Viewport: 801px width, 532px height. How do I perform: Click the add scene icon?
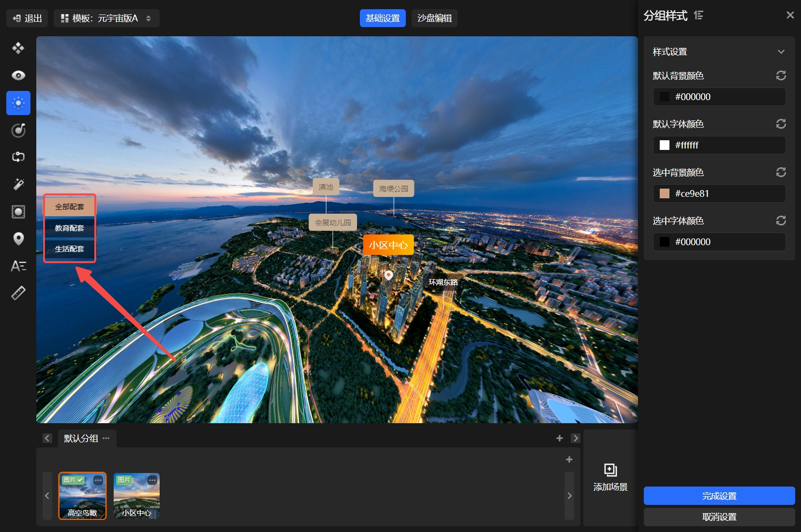610,470
